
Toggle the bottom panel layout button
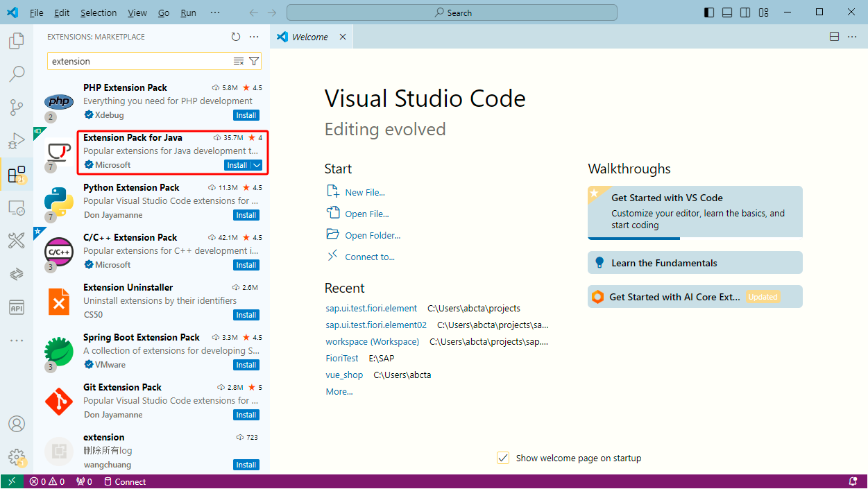[x=726, y=12]
